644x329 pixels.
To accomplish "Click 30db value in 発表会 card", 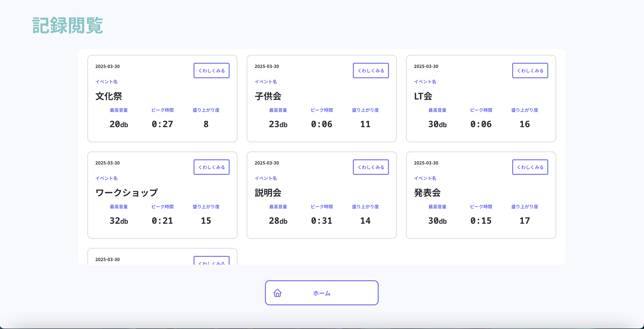I will click(x=437, y=221).
